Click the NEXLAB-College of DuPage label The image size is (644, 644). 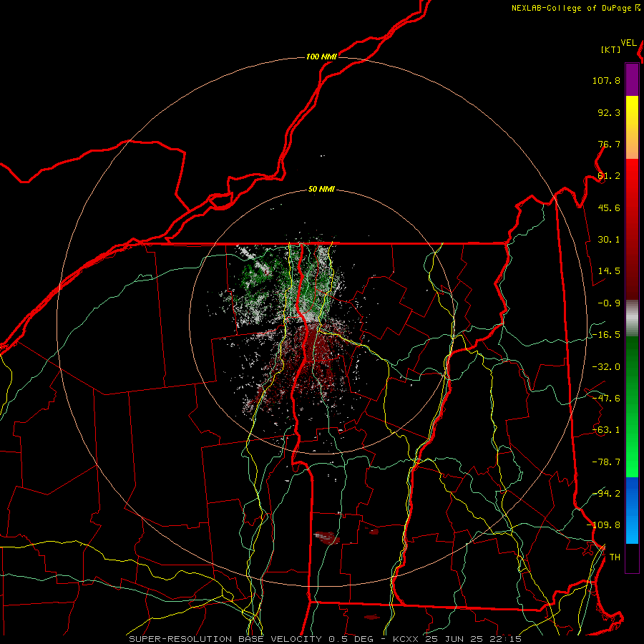point(571,8)
